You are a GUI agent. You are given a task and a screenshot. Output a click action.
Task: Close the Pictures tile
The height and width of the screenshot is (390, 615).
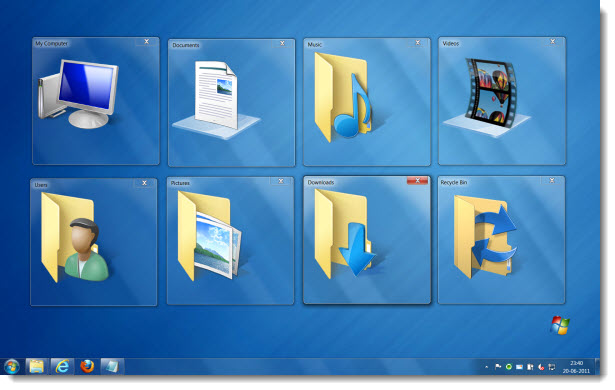pyautogui.click(x=281, y=181)
